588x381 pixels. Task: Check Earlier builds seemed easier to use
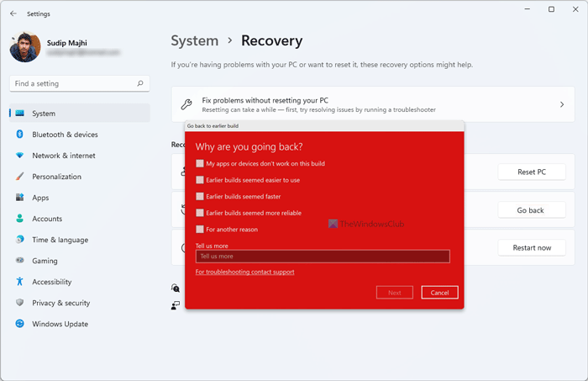click(x=200, y=180)
